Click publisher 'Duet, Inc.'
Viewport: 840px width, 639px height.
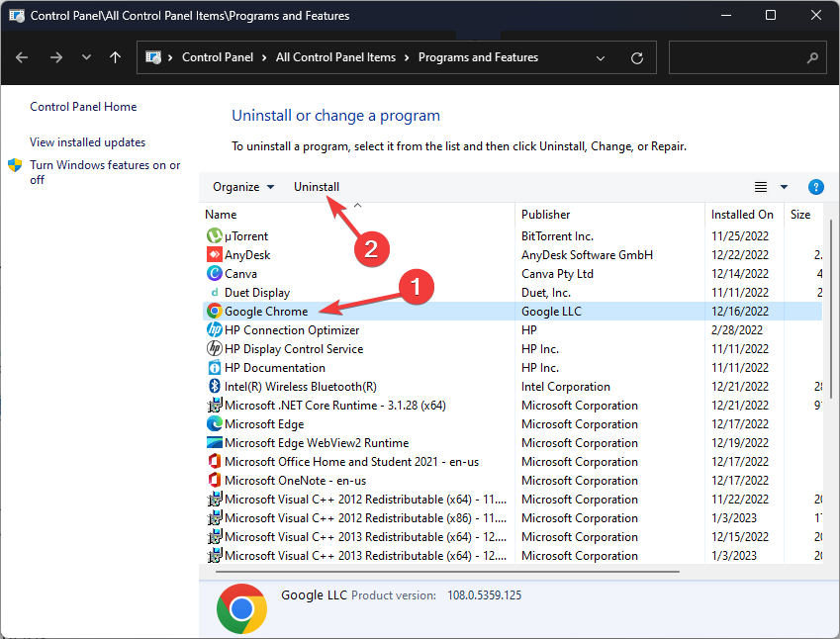[546, 293]
